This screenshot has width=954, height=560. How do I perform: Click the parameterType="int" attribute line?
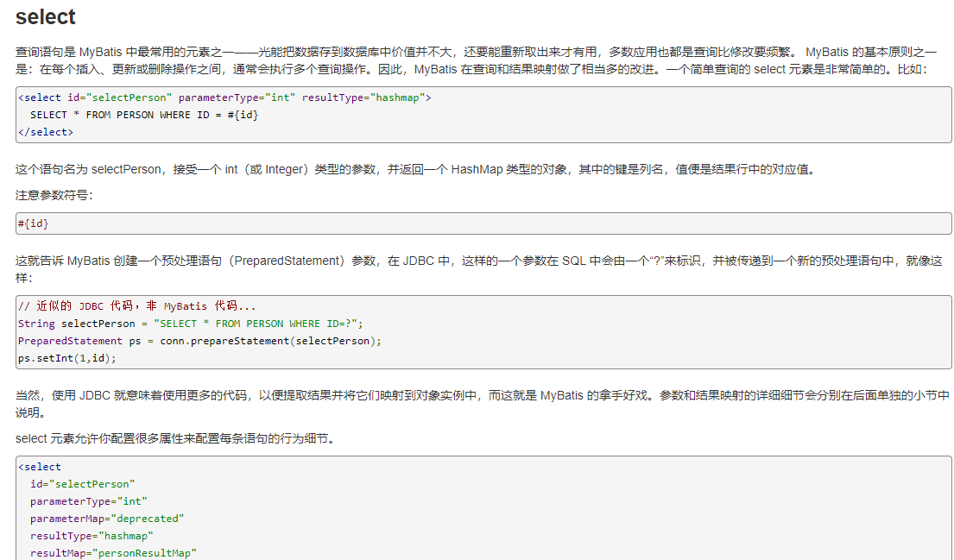89,501
